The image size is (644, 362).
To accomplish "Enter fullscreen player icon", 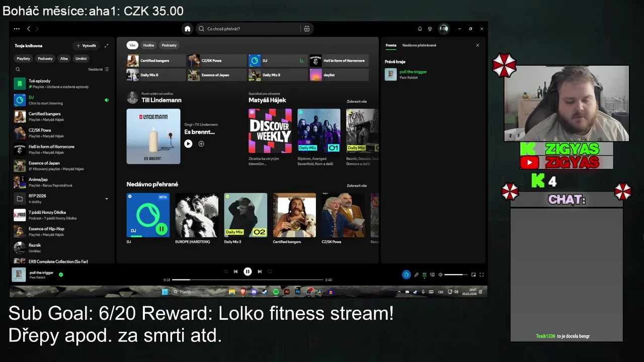I will [481, 275].
